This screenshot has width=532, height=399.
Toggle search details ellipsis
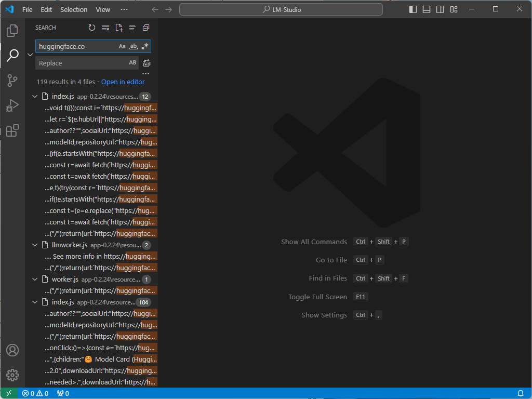pos(146,74)
